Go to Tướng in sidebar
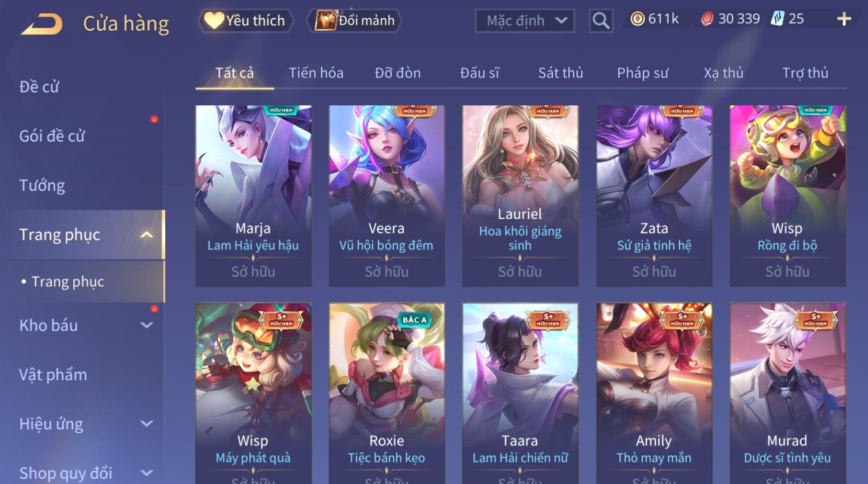 42,185
